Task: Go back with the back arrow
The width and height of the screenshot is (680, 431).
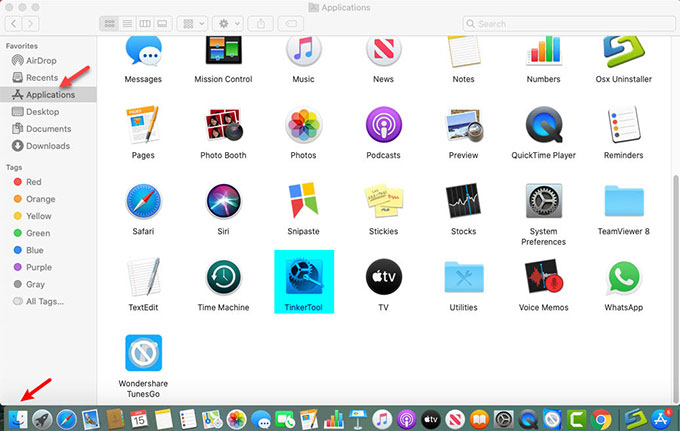Action: pos(13,23)
